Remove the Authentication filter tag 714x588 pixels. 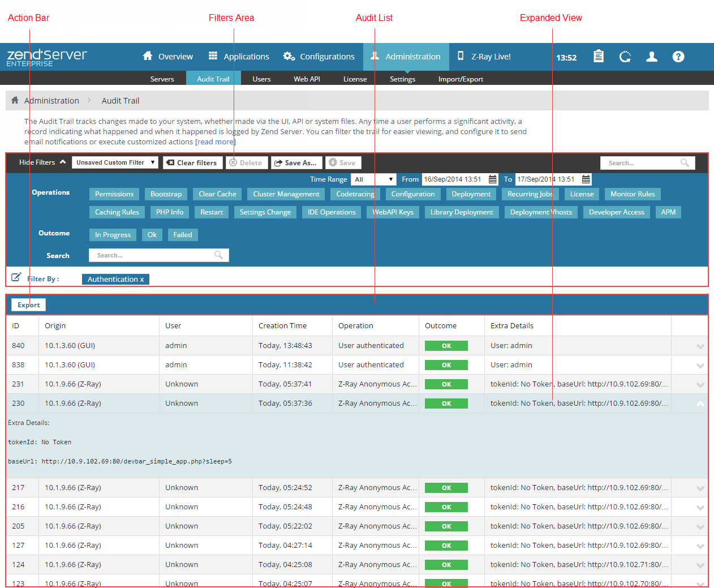point(142,280)
